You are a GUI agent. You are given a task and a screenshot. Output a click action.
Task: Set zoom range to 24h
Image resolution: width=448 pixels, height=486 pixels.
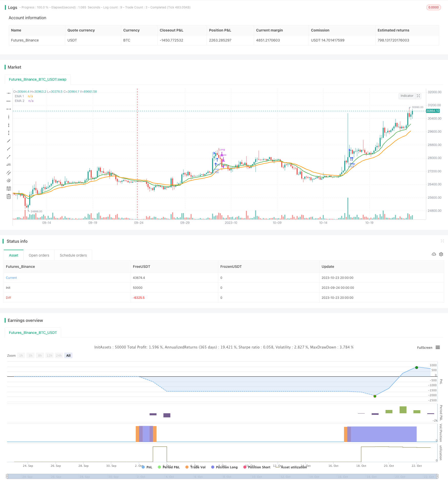click(x=59, y=355)
